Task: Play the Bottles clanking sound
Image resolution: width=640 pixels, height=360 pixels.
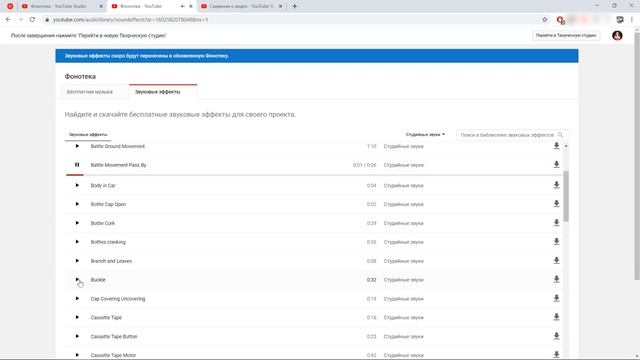Action: pyautogui.click(x=77, y=242)
